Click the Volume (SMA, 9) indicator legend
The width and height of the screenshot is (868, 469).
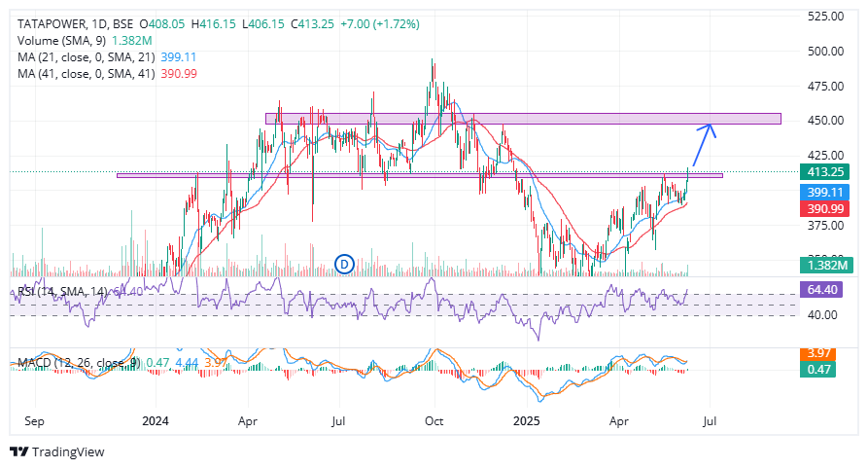click(x=61, y=41)
